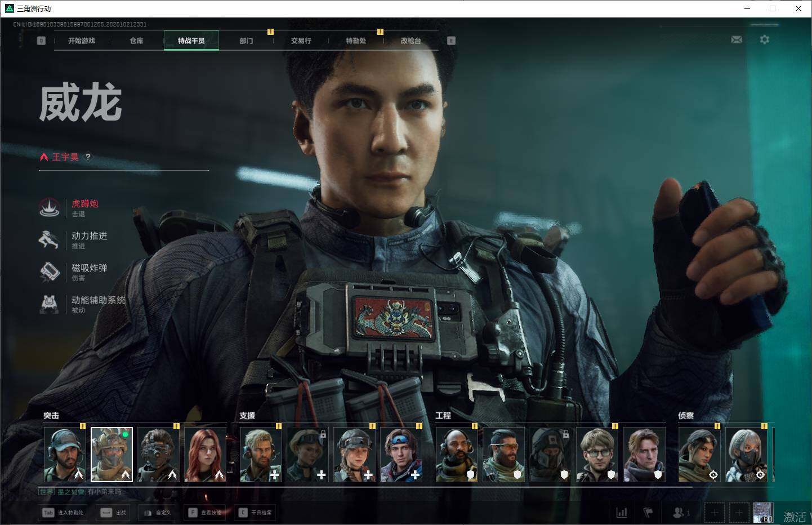This screenshot has height=525, width=812.
Task: Select the white-haired masked 侦察 operator
Action: [746, 455]
